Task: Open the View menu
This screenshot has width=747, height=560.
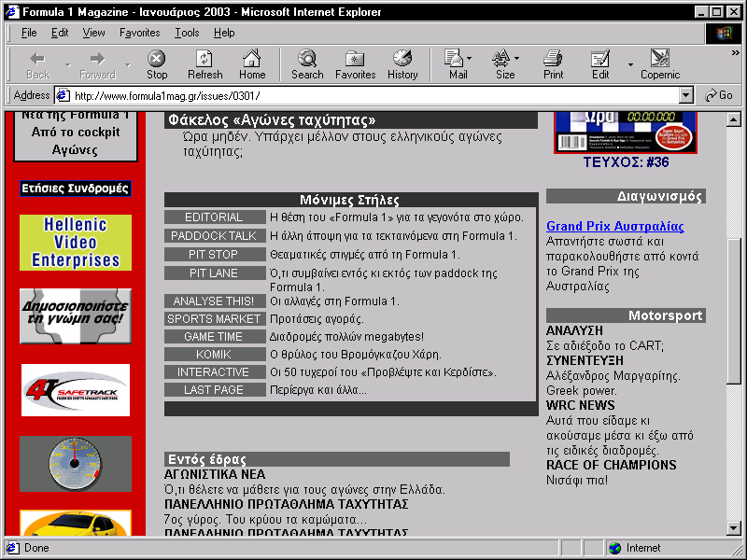Action: (x=93, y=33)
